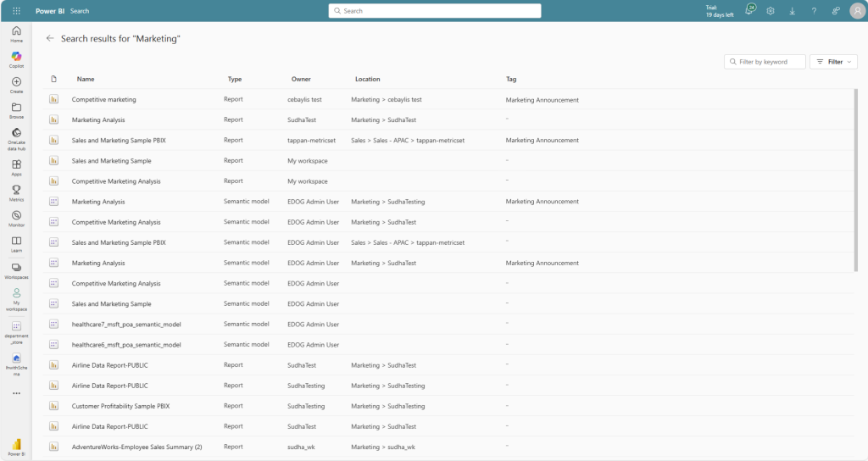
Task: Click 'tappan-metricset' owner cell
Action: (x=311, y=141)
